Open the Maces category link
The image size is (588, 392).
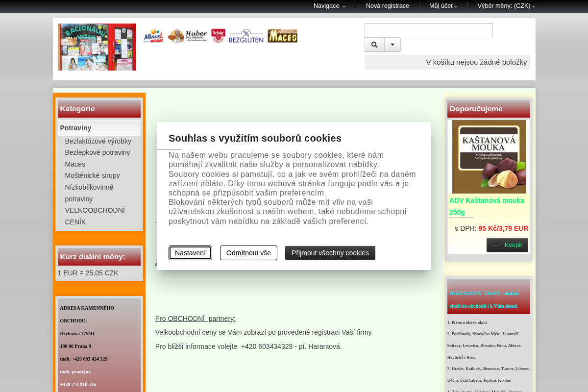(75, 164)
